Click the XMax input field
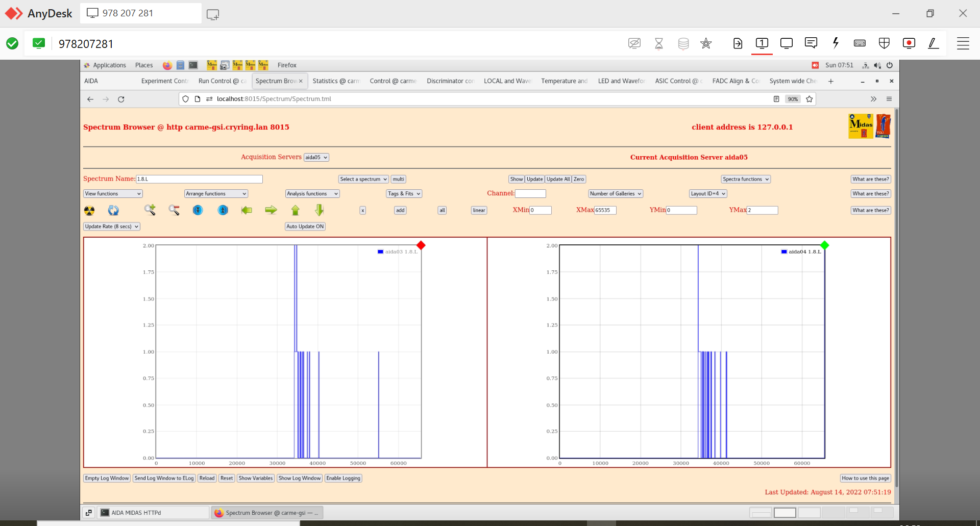 605,210
